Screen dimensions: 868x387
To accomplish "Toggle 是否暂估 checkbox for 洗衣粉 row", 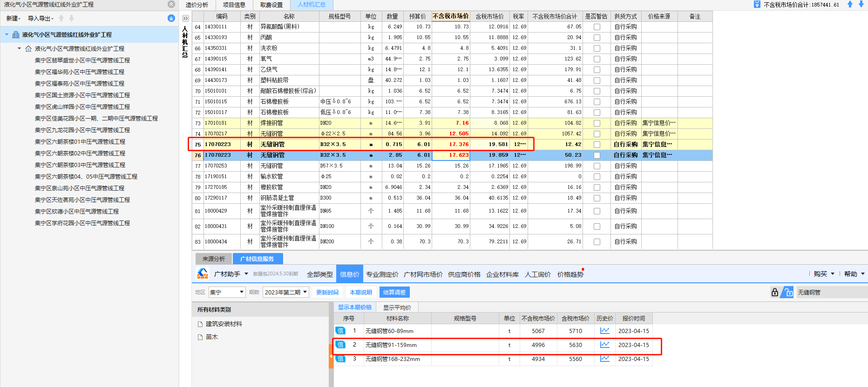I will [x=597, y=48].
